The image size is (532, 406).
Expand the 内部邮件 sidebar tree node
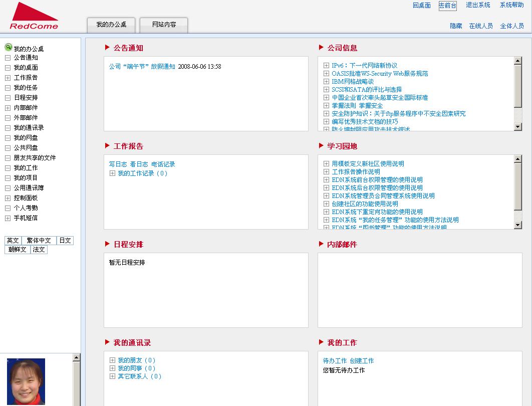(x=8, y=108)
